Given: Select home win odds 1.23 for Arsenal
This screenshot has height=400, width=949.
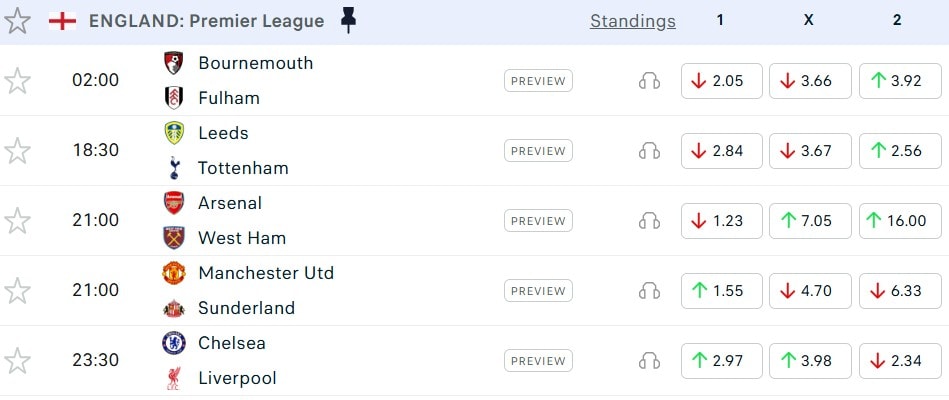Looking at the screenshot, I should pos(721,221).
